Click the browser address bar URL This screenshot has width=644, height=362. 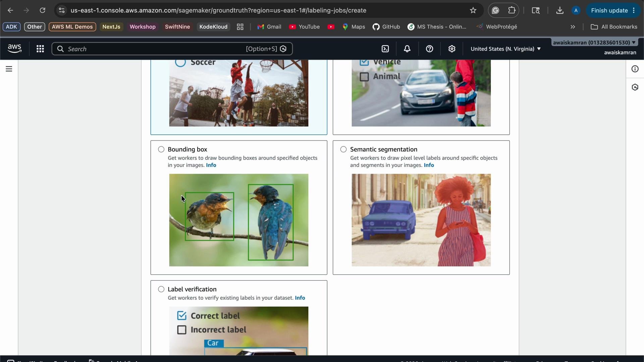click(218, 10)
